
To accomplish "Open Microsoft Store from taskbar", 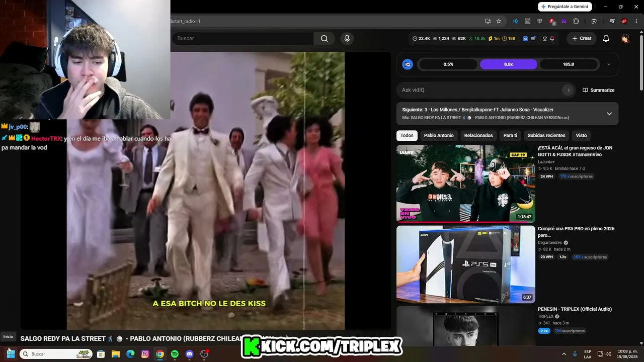I will coord(101,354).
